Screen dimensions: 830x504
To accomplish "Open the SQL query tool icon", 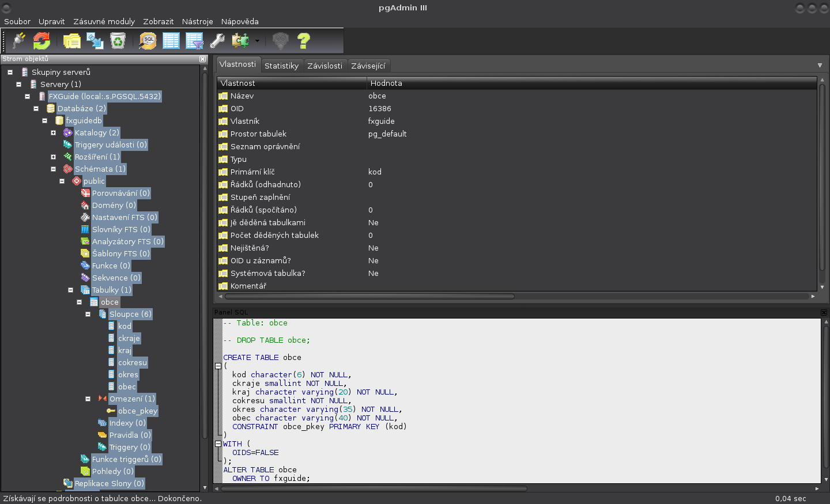I will pyautogui.click(x=148, y=41).
